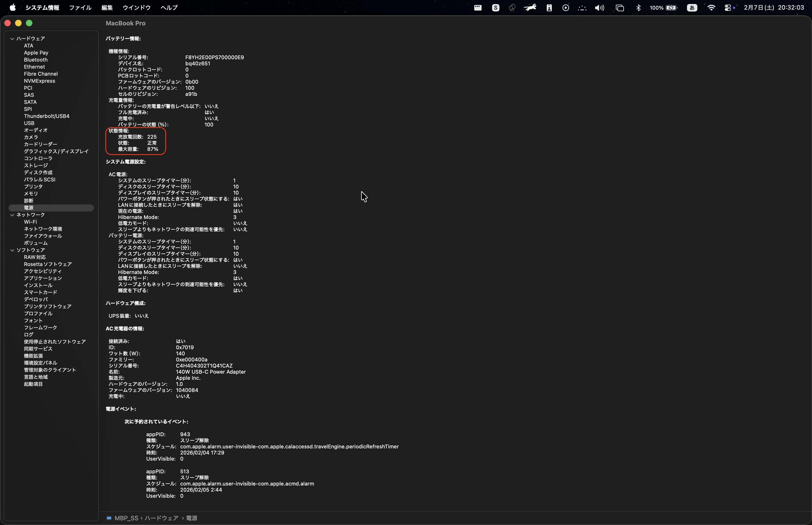Click the date and time clock
The image size is (812, 525).
pos(773,8)
